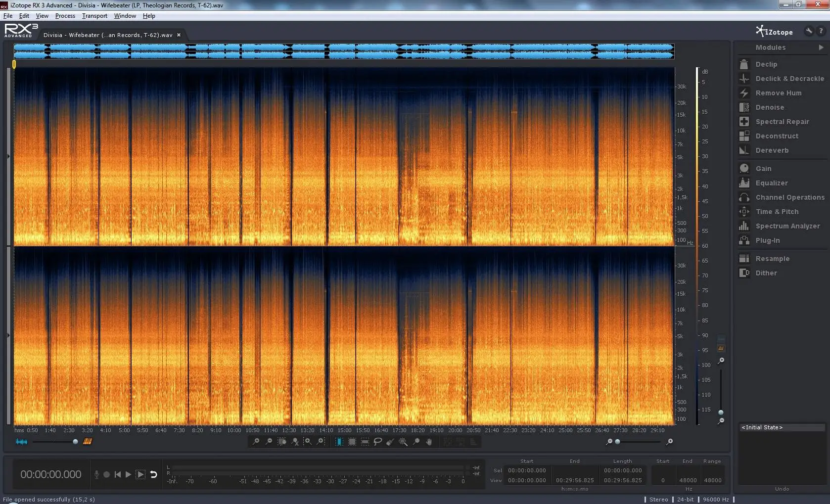This screenshot has width=830, height=504.
Task: Open help with the question mark icon
Action: [x=821, y=31]
